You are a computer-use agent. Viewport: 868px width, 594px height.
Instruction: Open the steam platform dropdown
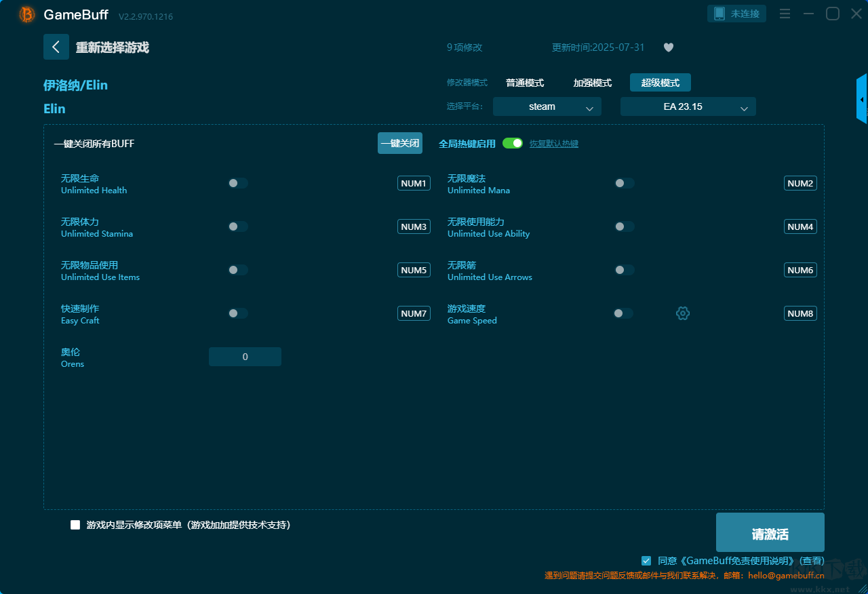547,106
